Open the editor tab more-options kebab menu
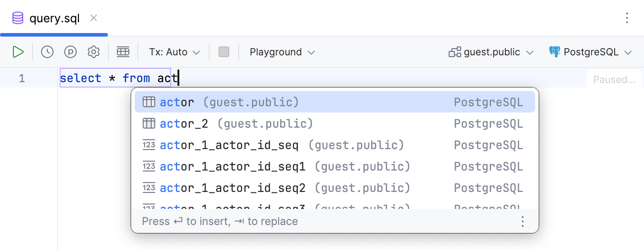The image size is (644, 250). tap(627, 18)
